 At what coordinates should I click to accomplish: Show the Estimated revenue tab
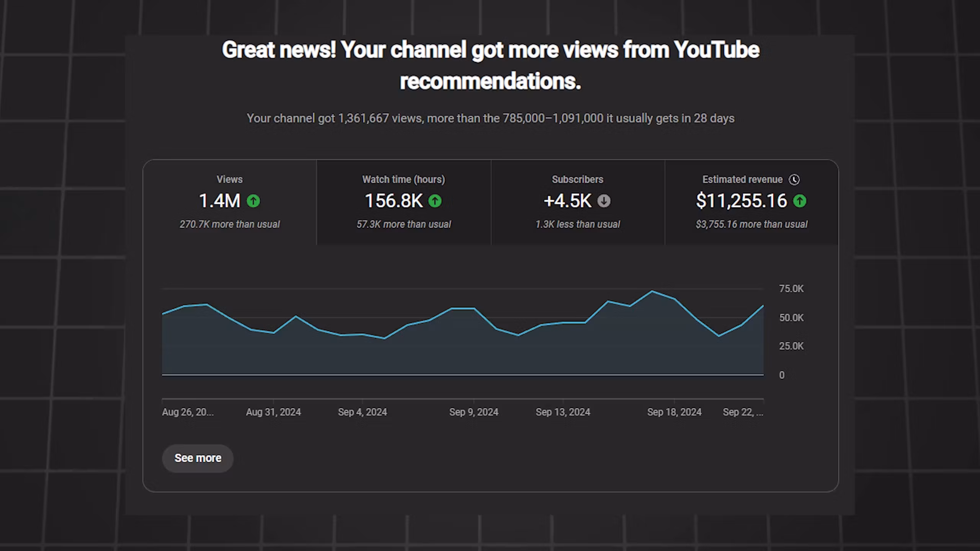(742, 179)
